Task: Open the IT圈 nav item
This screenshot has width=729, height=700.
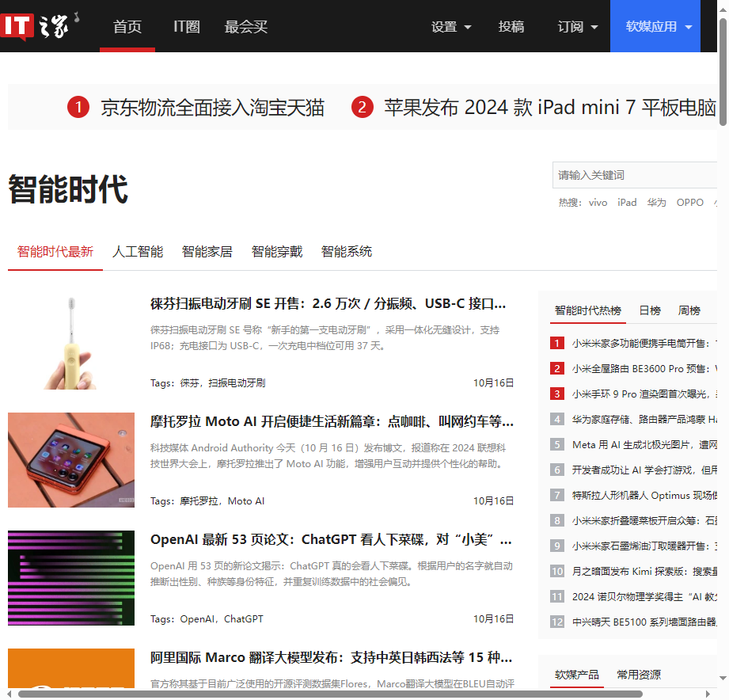Action: click(x=187, y=26)
